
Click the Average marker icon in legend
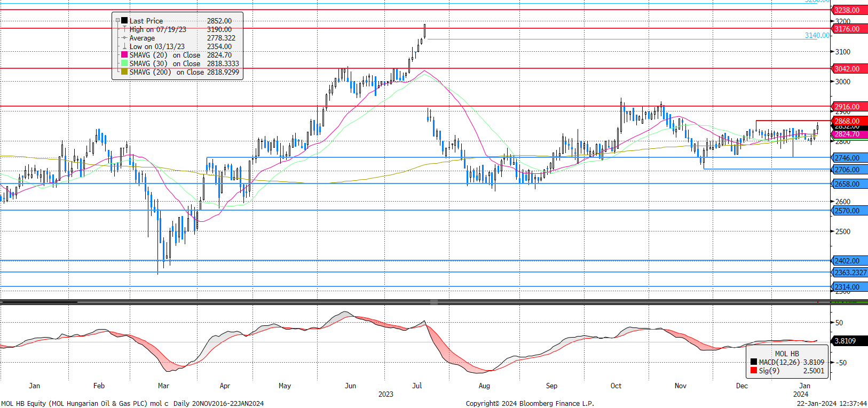pos(124,38)
